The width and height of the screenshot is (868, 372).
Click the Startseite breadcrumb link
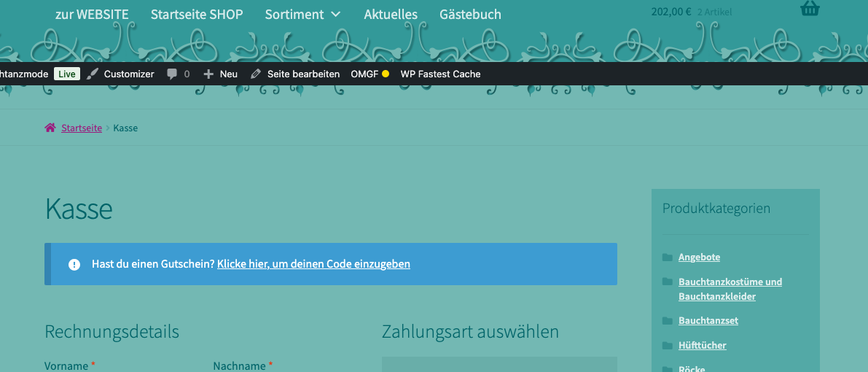point(82,128)
